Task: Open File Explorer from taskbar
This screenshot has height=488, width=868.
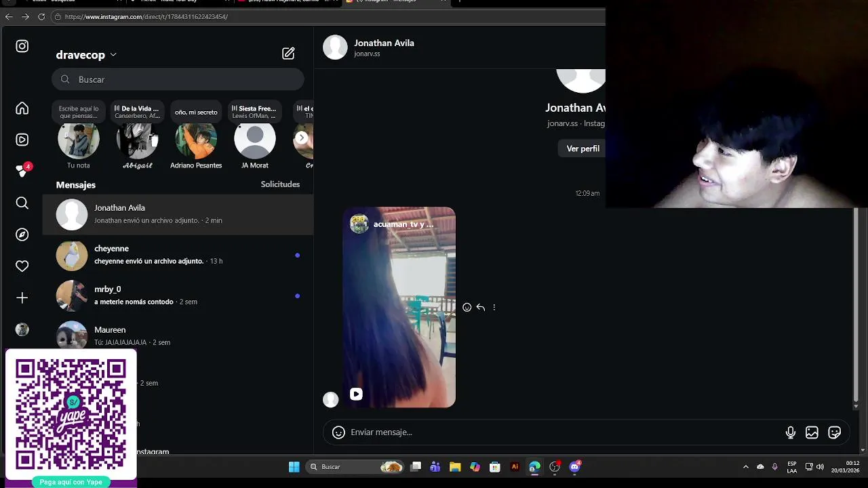Action: click(x=455, y=467)
